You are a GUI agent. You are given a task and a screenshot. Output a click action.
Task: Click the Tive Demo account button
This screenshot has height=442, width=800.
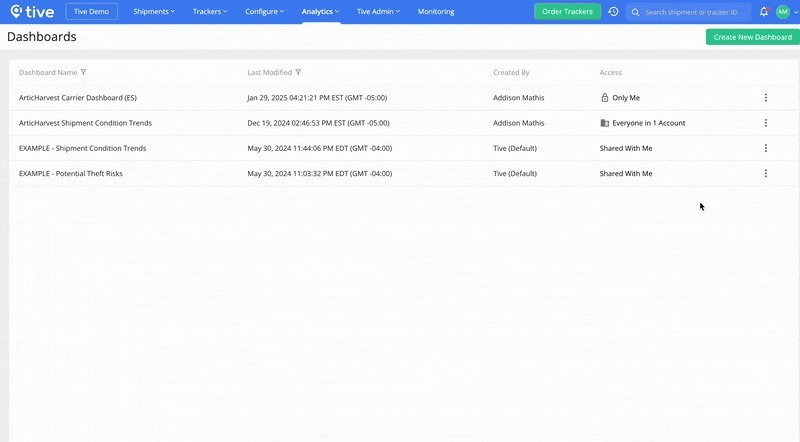pos(92,12)
